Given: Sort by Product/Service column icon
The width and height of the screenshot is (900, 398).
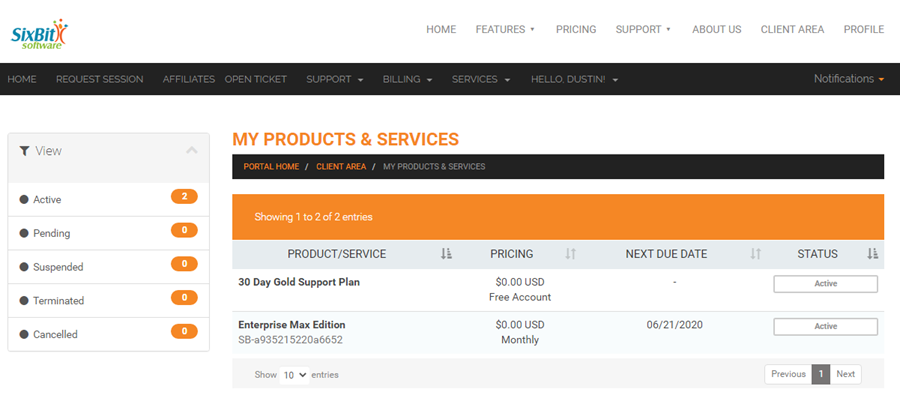Looking at the screenshot, I should (447, 254).
